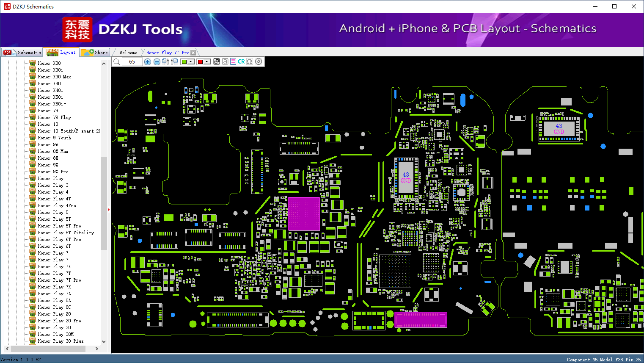Viewport: 644px width, 363px height.
Task: Select Honor Play 4T in the tree
Action: click(x=54, y=199)
